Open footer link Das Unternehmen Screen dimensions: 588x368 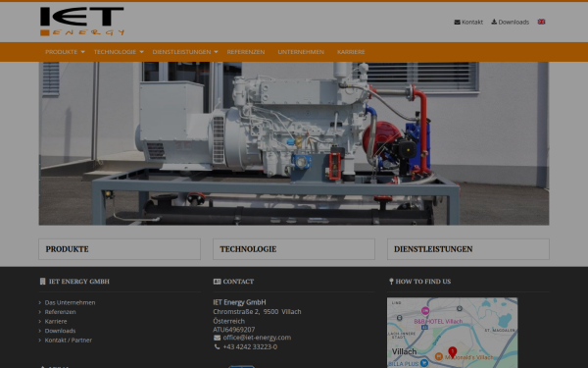[70, 302]
